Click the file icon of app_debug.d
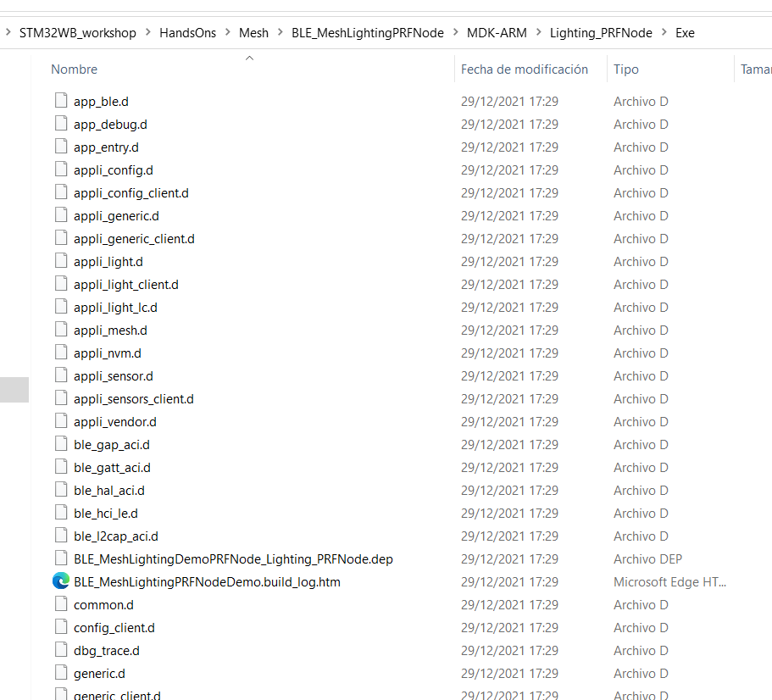The image size is (772, 700). [60, 124]
